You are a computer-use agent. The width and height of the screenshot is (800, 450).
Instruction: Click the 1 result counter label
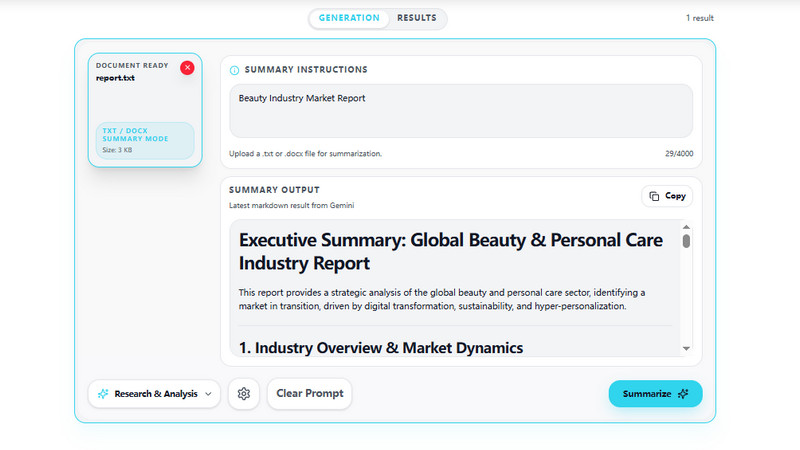(x=699, y=18)
